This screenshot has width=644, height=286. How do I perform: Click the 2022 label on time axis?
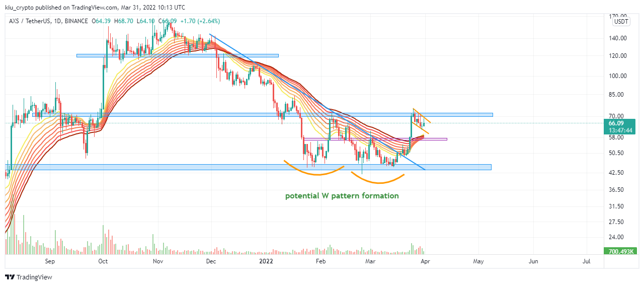click(266, 261)
